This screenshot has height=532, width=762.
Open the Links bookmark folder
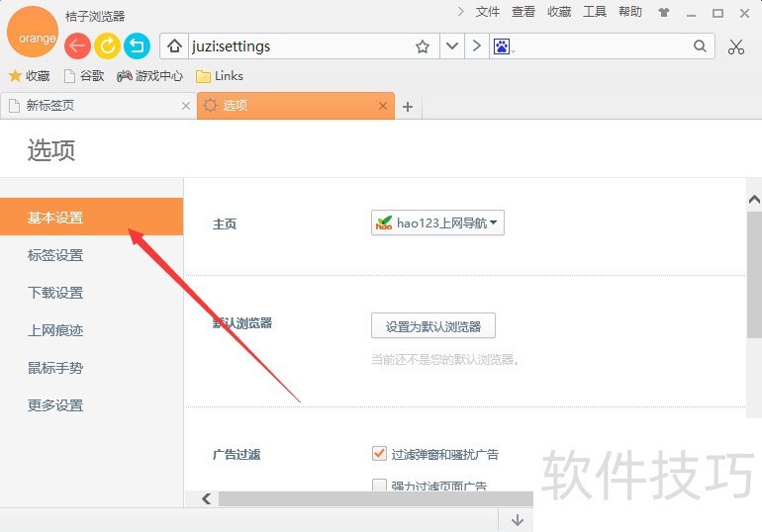point(219,76)
